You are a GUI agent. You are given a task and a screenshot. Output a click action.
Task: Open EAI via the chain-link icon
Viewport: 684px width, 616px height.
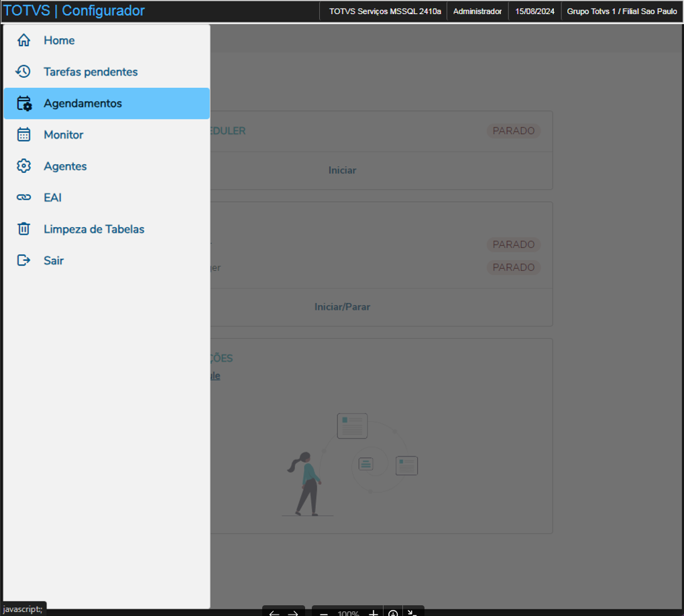coord(23,198)
